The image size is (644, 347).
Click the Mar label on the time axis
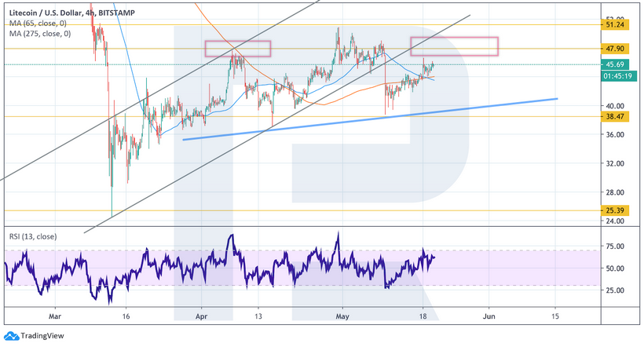(54, 316)
